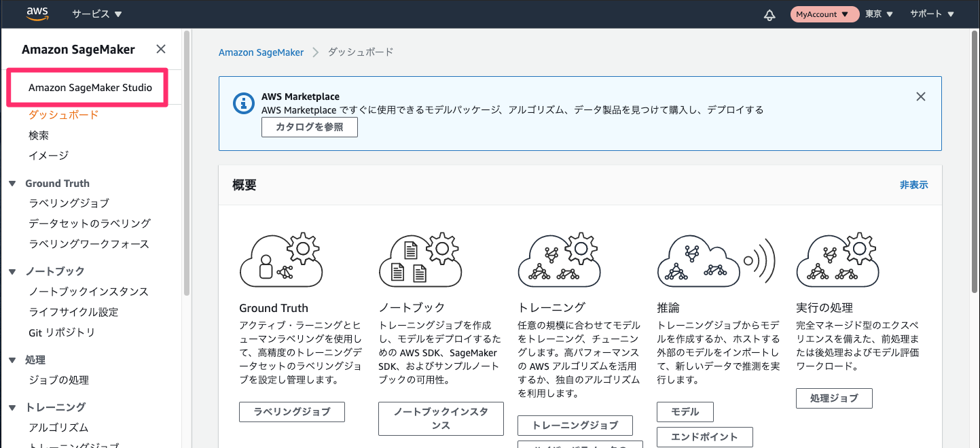
Task: Click the ラベリングジョブ card button
Action: tap(292, 412)
